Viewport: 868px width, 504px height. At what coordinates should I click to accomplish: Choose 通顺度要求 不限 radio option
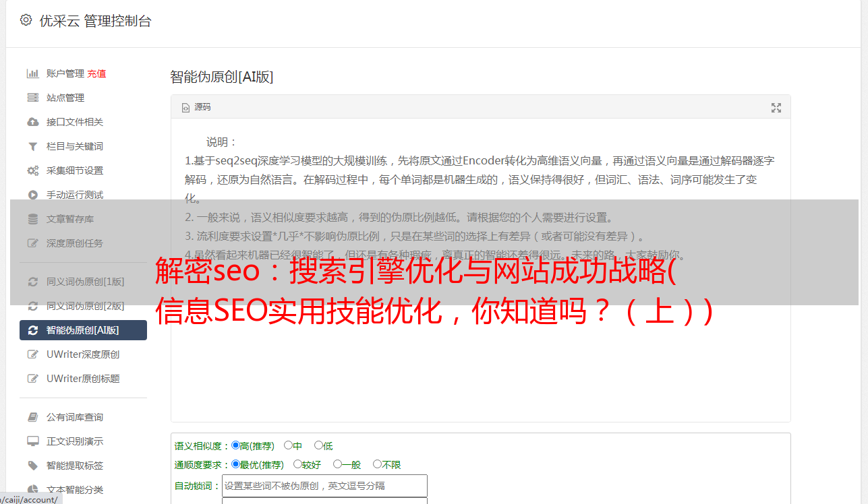tap(377, 464)
